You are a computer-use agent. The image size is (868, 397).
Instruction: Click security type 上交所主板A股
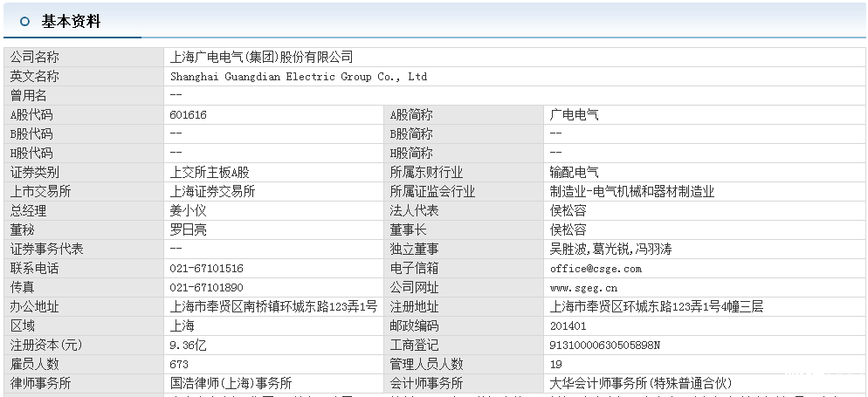pos(210,173)
